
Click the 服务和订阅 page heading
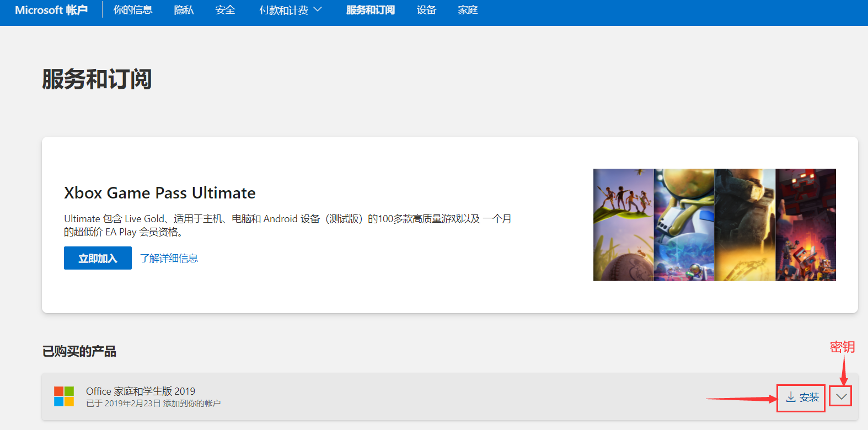[x=97, y=79]
